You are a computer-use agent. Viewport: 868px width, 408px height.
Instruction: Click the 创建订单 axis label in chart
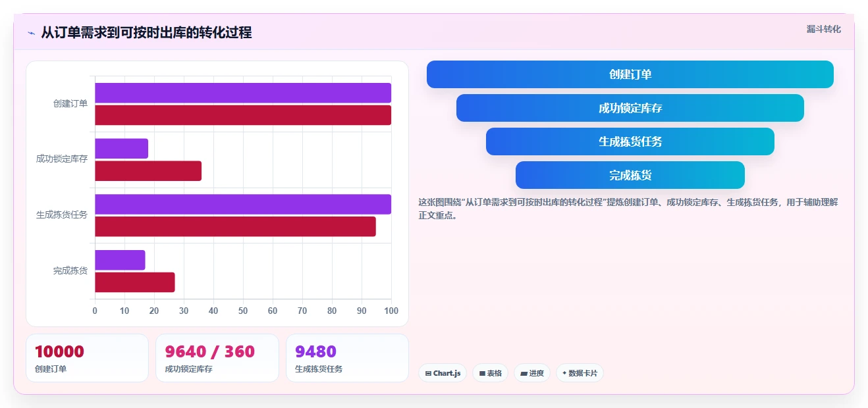click(70, 103)
